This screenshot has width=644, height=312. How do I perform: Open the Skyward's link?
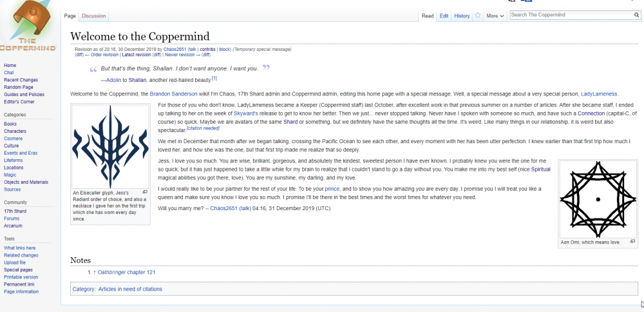click(x=245, y=113)
